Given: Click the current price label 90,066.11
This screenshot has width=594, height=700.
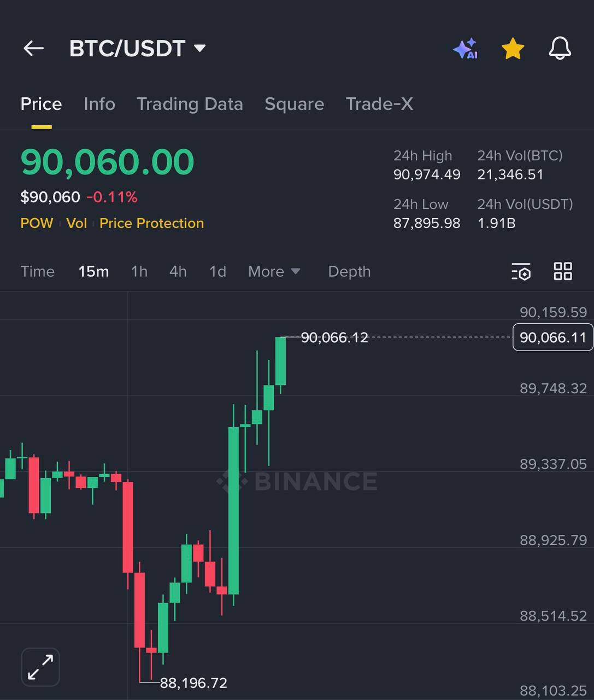Looking at the screenshot, I should click(x=552, y=337).
